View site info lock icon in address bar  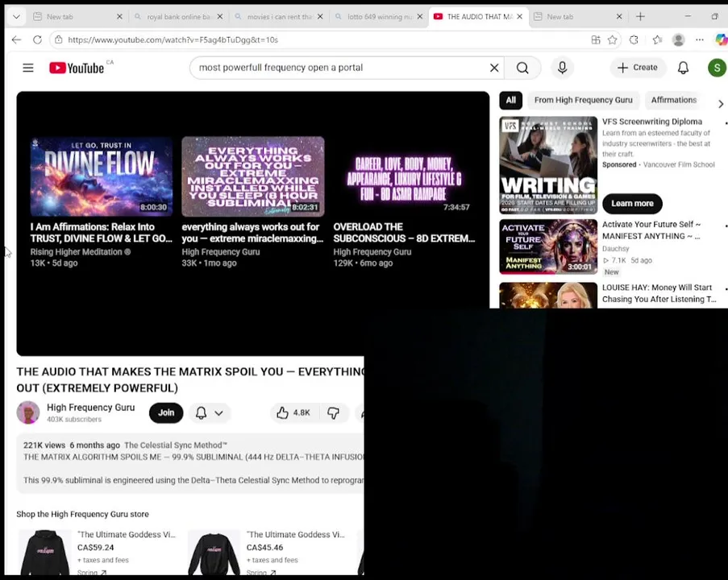(59, 40)
